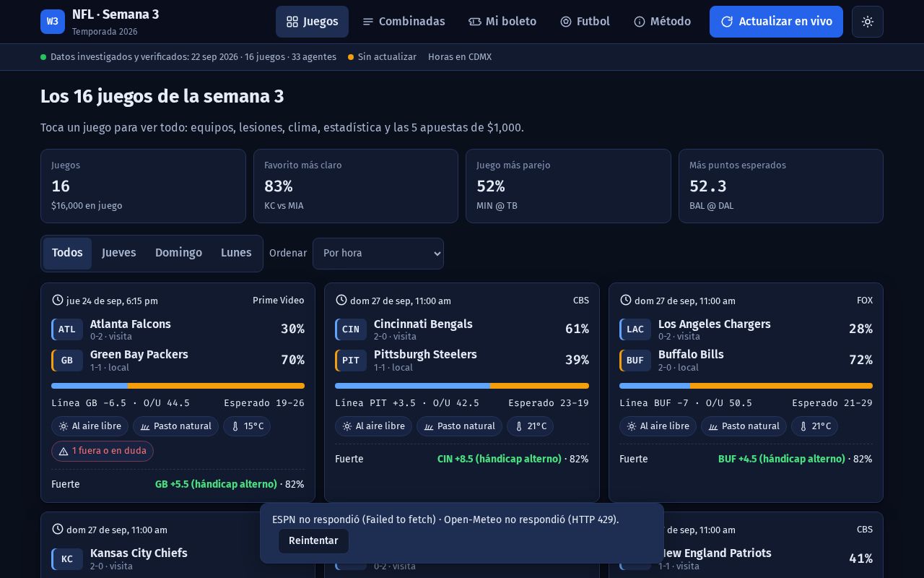924x578 pixels.
Task: Click the Juego más parejo 52% card
Action: [568, 186]
